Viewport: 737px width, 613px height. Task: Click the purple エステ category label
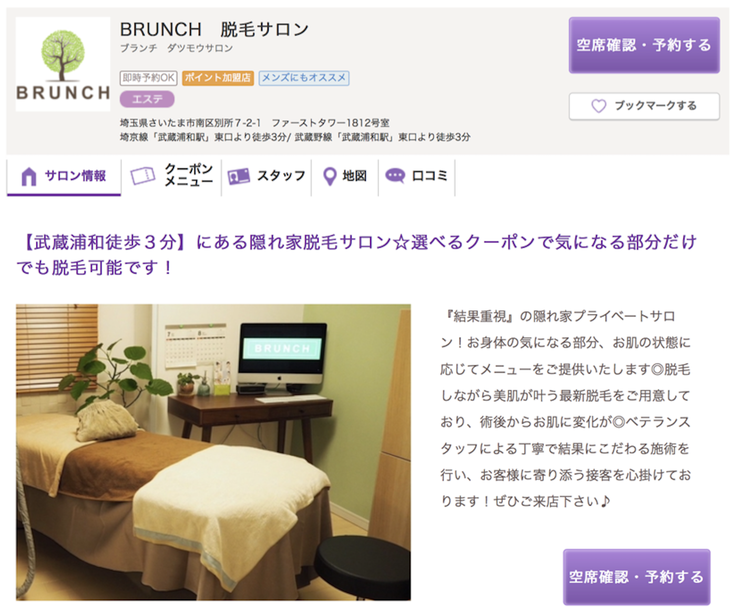147,99
